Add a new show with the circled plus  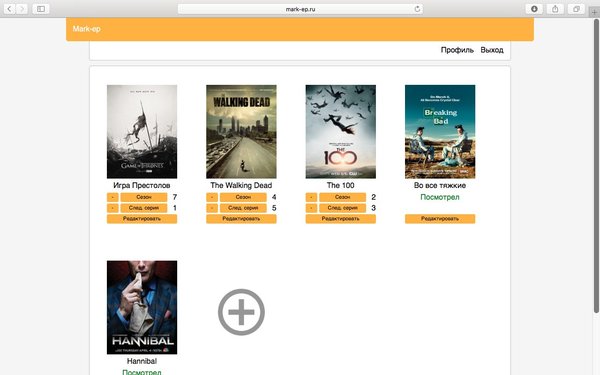click(241, 312)
